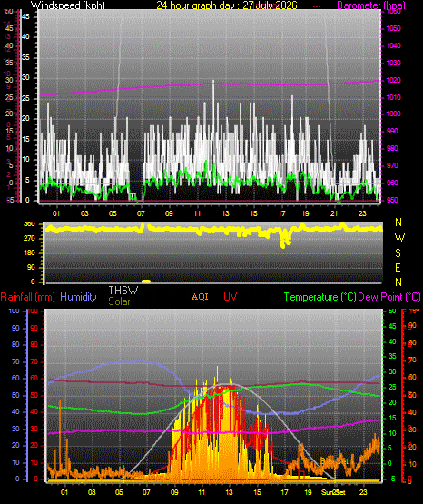The width and height of the screenshot is (423, 504).
Task: Click hour 21 on wind graph axis
Action: coord(334,213)
